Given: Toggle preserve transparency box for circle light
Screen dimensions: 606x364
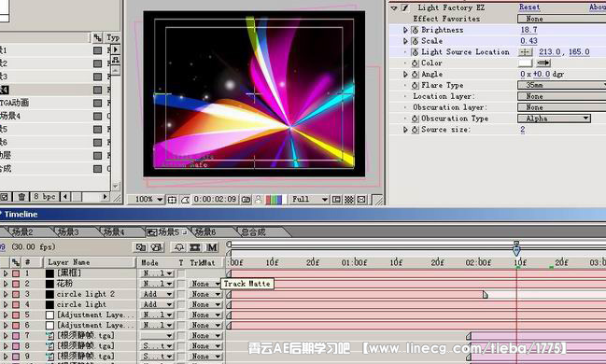Looking at the screenshot, I should 181,305.
